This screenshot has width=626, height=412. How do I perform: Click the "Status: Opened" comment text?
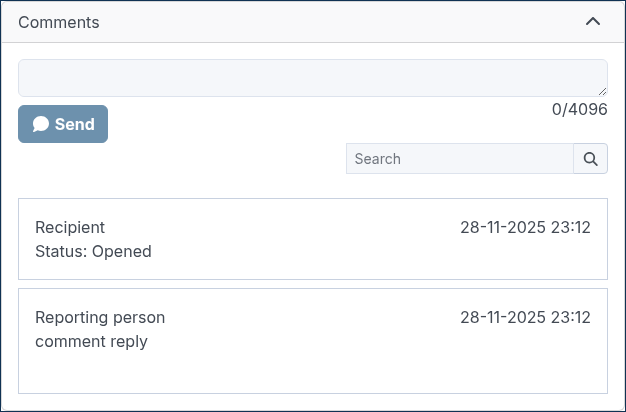(x=93, y=252)
